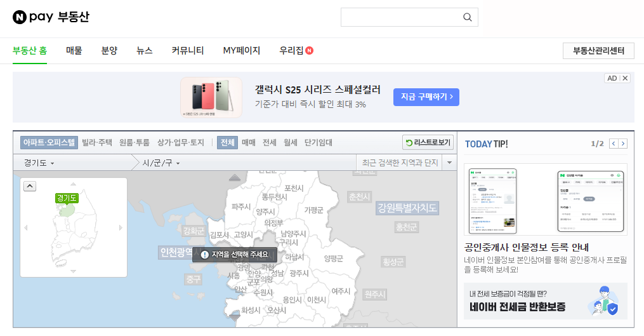The height and width of the screenshot is (336, 644).
Task: Collapse the mini Korea map panel
Action: click(x=30, y=186)
